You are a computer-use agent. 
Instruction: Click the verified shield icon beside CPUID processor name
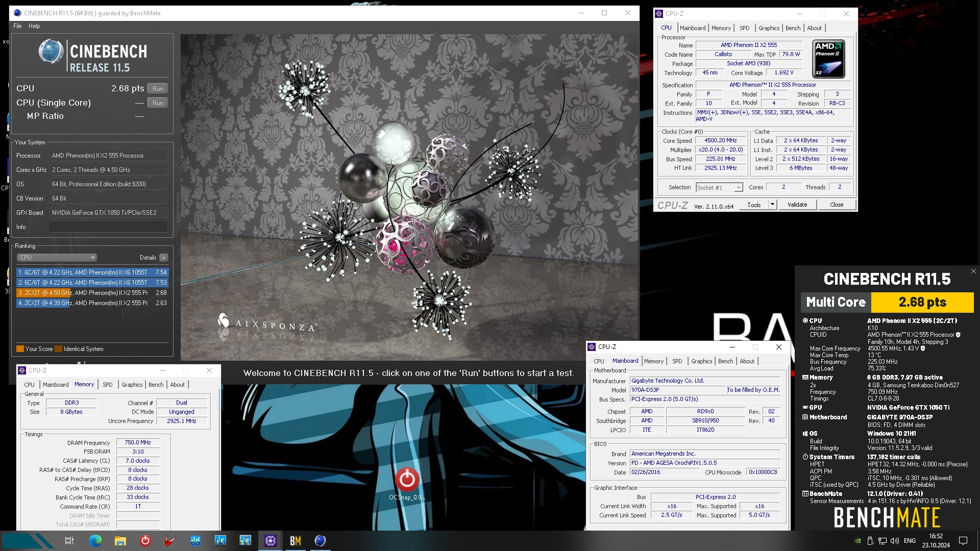(958, 335)
